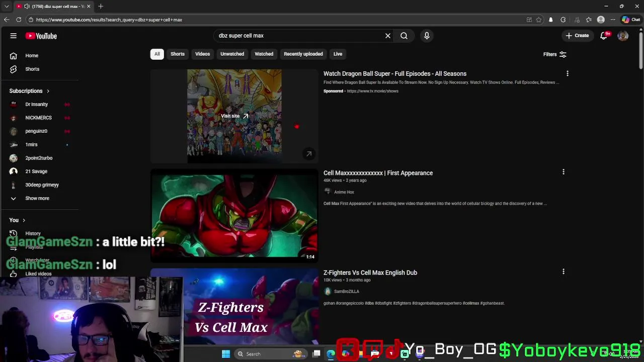
Task: Open the YouTube account avatar menu
Action: point(623,36)
